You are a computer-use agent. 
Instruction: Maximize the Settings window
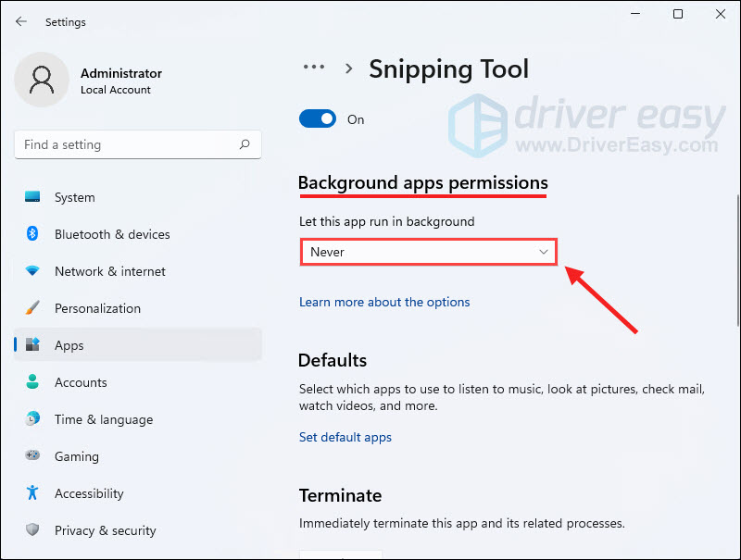click(x=678, y=14)
